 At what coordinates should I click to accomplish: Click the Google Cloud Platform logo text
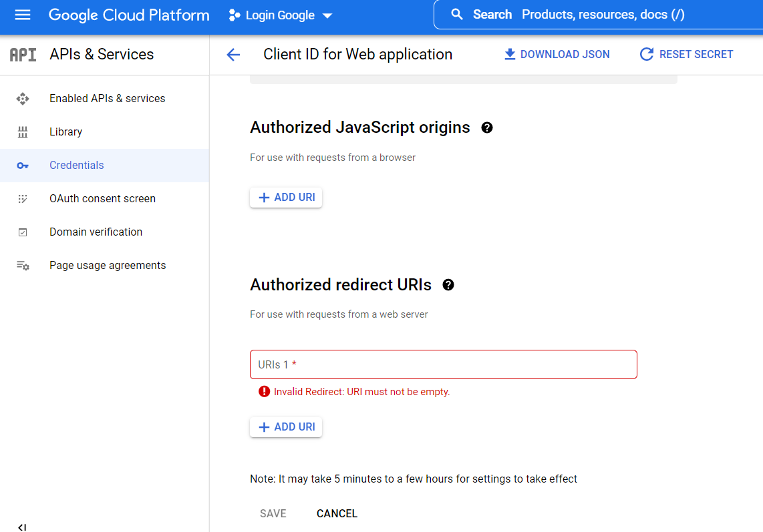click(x=129, y=15)
